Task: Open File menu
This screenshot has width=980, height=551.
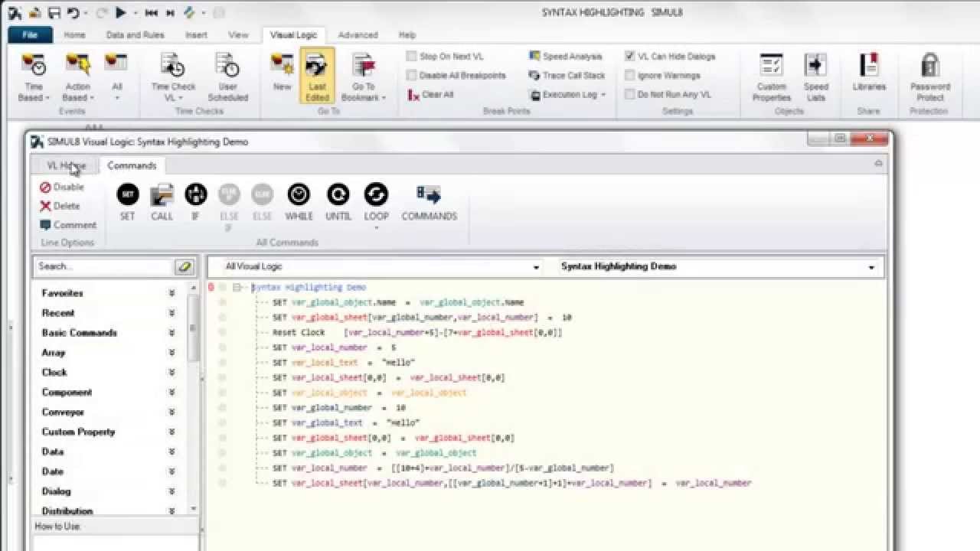Action: click(x=30, y=35)
